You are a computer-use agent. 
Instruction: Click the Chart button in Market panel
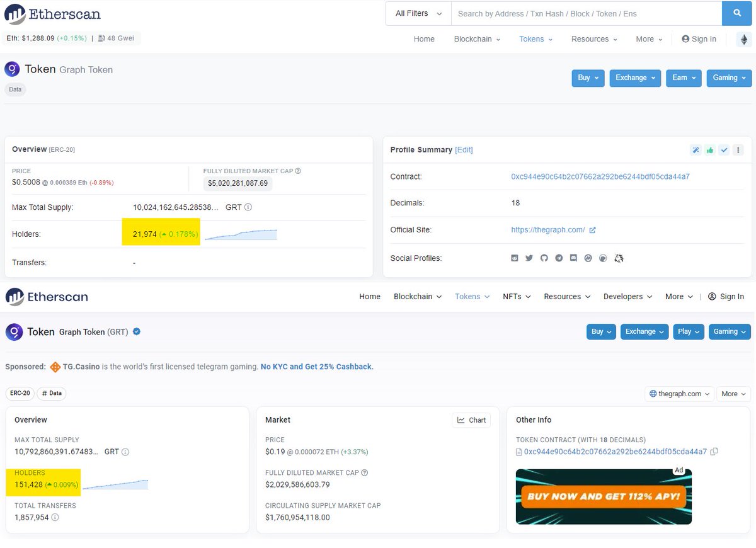tap(471, 420)
